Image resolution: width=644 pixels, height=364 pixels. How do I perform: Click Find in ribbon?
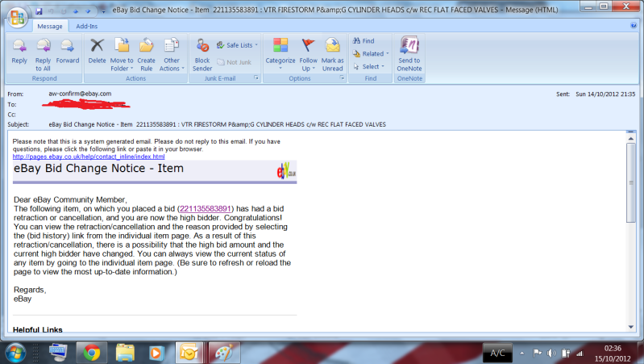tap(364, 40)
